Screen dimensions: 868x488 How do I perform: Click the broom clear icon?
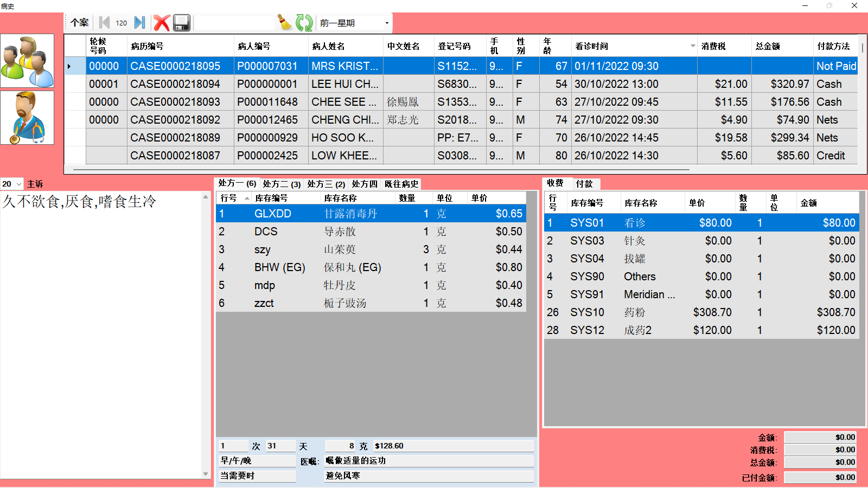point(285,23)
